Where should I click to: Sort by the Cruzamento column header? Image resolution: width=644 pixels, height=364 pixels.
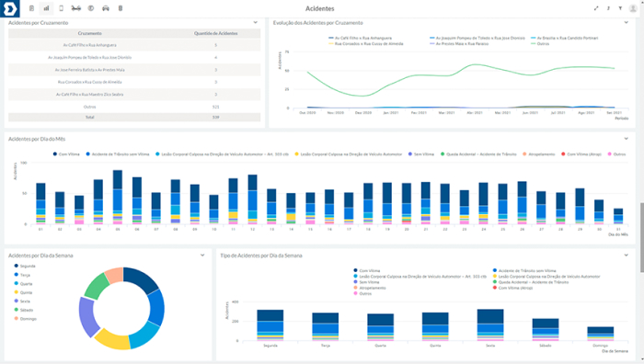(x=89, y=33)
